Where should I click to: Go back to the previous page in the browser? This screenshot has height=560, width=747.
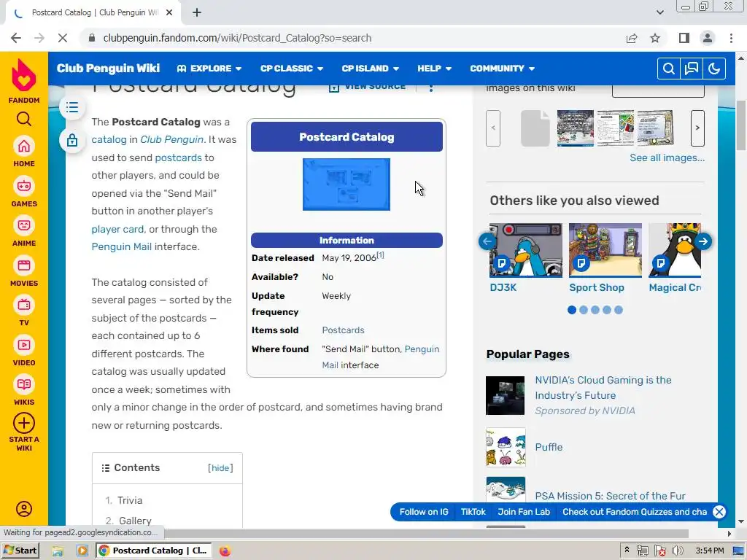pos(16,38)
